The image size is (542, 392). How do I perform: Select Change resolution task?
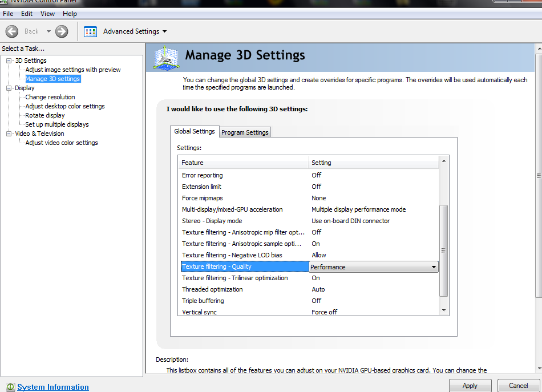click(50, 97)
